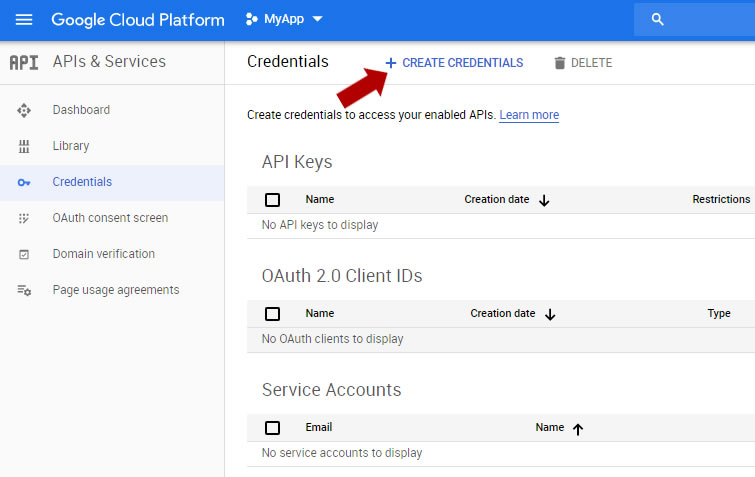
Task: Click the Page usage agreements settings icon
Action: click(24, 290)
